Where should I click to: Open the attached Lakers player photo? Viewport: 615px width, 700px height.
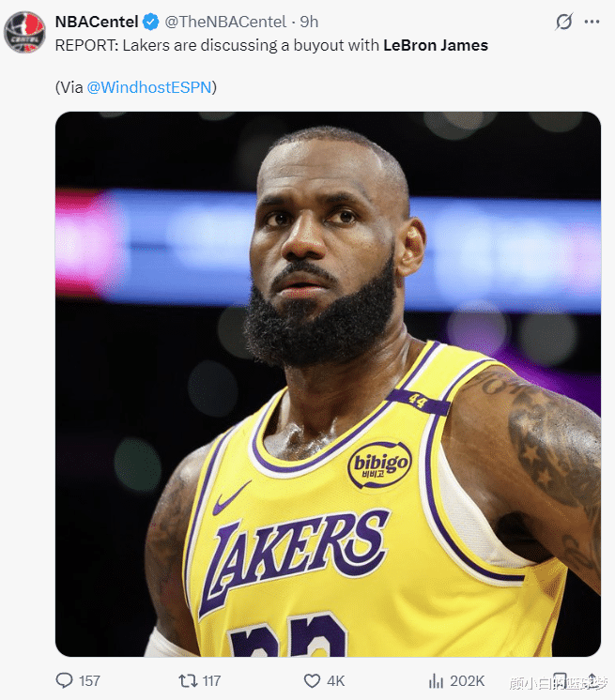pos(328,384)
